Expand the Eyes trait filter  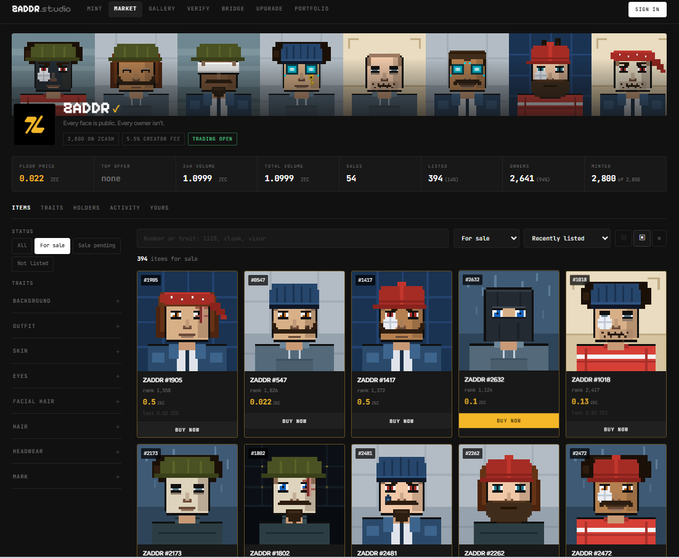[66, 376]
